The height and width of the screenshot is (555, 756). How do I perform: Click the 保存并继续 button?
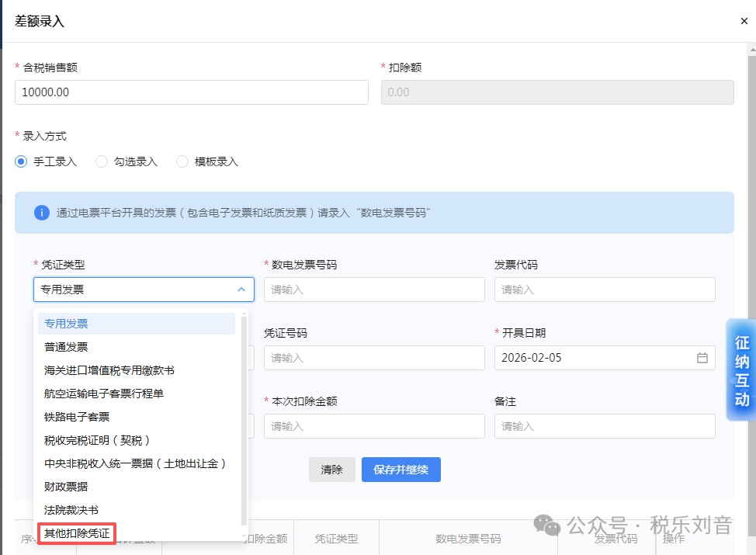[x=401, y=470]
